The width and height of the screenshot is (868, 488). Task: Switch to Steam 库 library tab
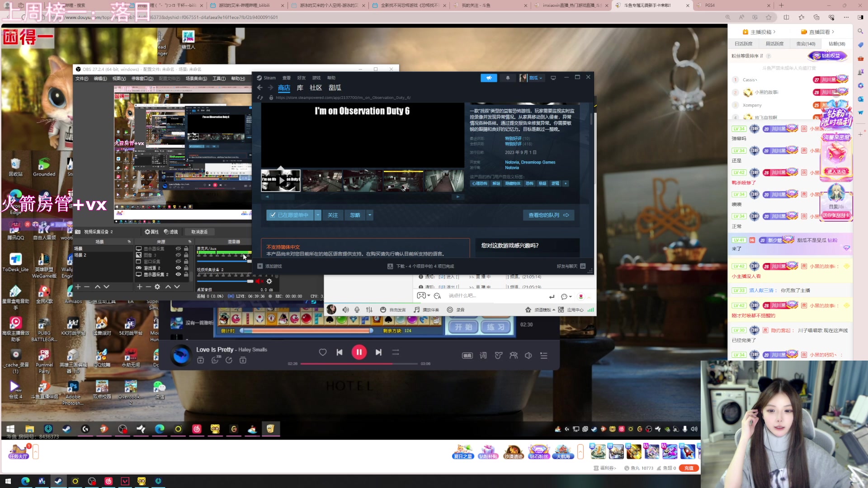coord(300,88)
